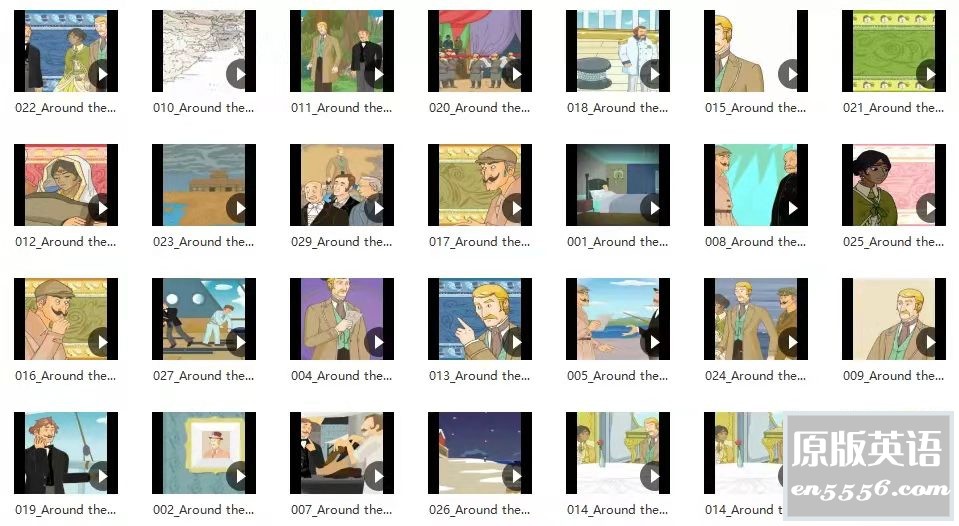
Task: Open the 011_Around the thumbnail
Action: pyautogui.click(x=342, y=51)
